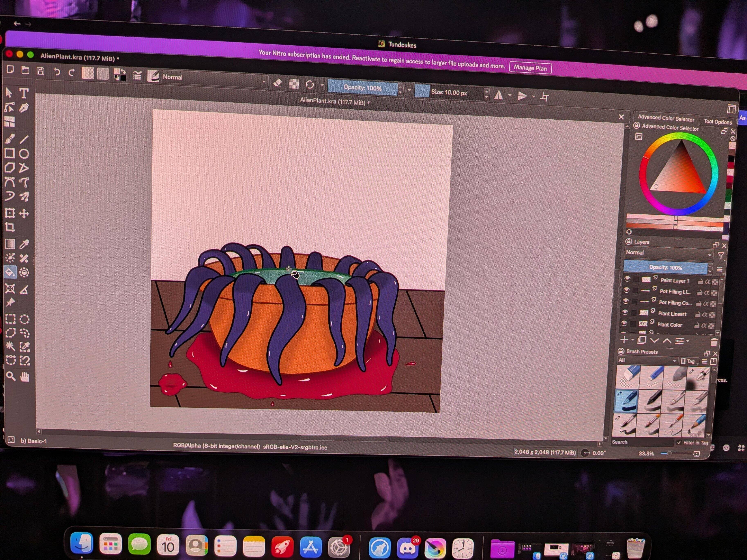Add a new layer with plus button

pyautogui.click(x=624, y=340)
